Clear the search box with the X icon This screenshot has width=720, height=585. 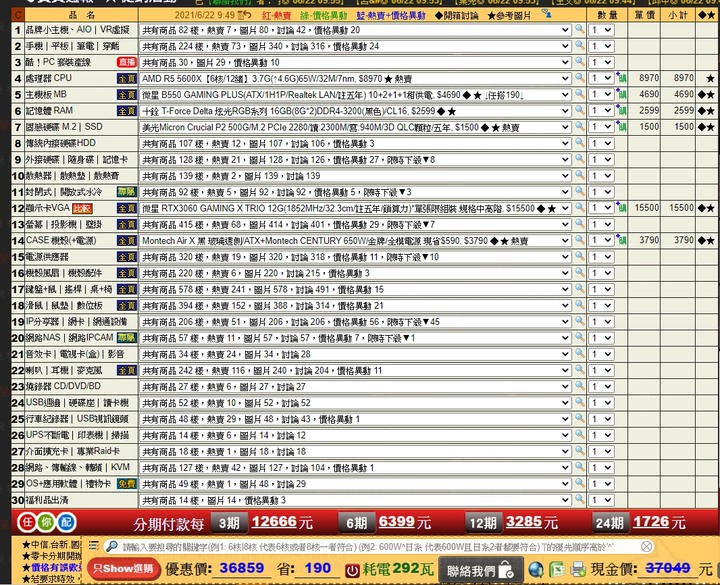click(646, 546)
